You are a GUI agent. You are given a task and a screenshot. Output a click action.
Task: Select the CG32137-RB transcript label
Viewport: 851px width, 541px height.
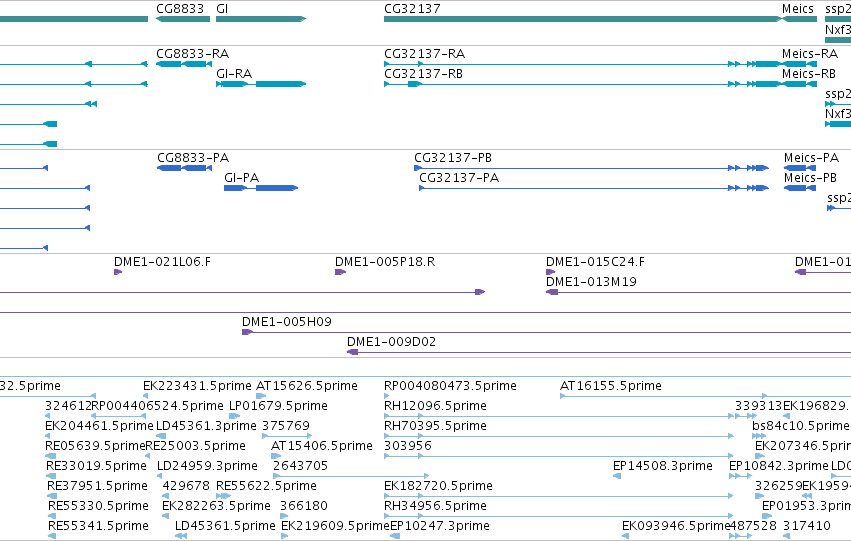click(x=423, y=74)
